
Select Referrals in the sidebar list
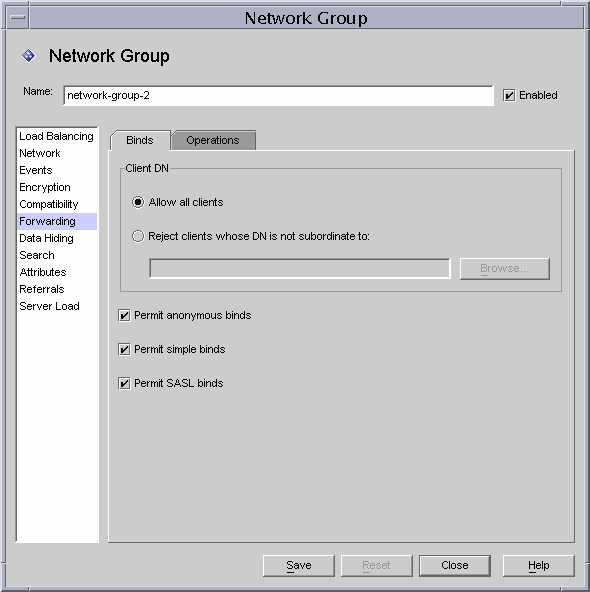(x=57, y=289)
